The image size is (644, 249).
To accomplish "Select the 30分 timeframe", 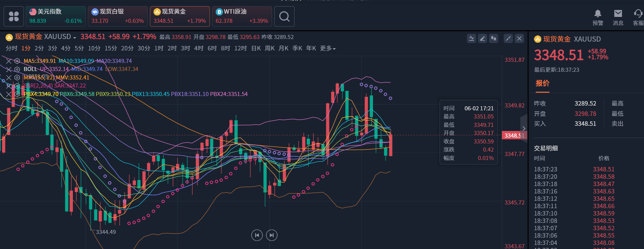I will click(144, 48).
